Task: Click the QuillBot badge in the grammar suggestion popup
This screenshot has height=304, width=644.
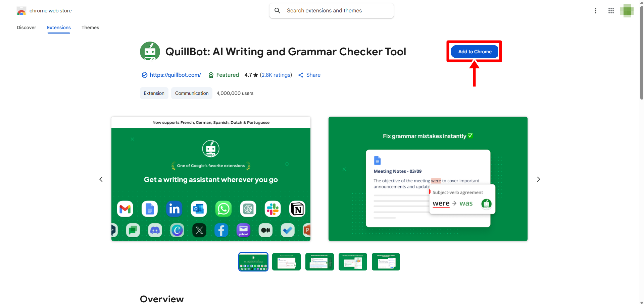Action: pyautogui.click(x=486, y=204)
